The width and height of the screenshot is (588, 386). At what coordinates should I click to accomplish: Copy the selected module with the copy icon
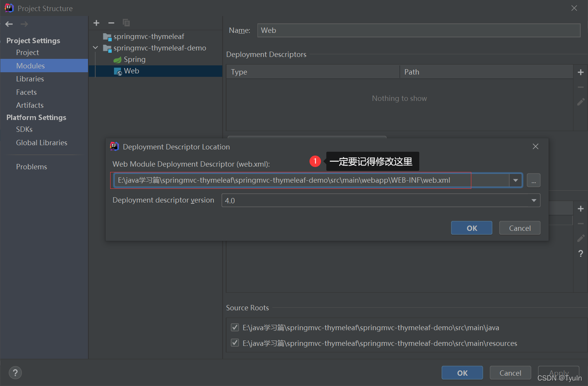tap(126, 23)
